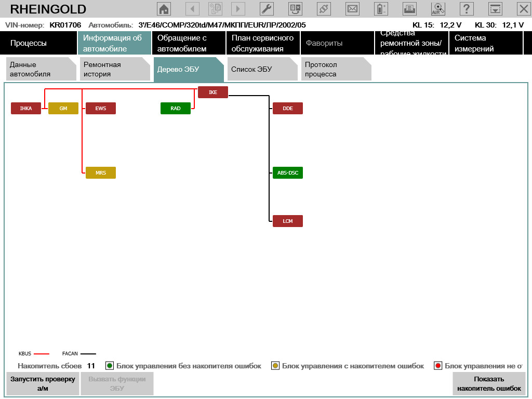Open the Протокол процесса subtab
Screen dimensions: 532x399
(x=336, y=69)
